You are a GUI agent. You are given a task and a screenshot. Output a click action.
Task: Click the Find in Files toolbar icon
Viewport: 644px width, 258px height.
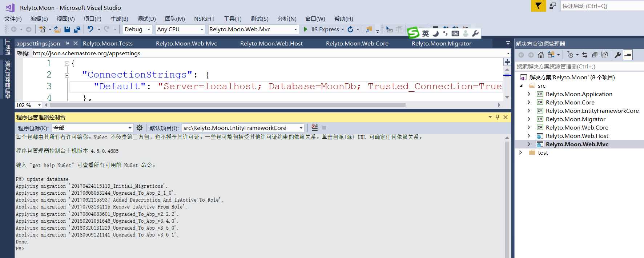(369, 29)
